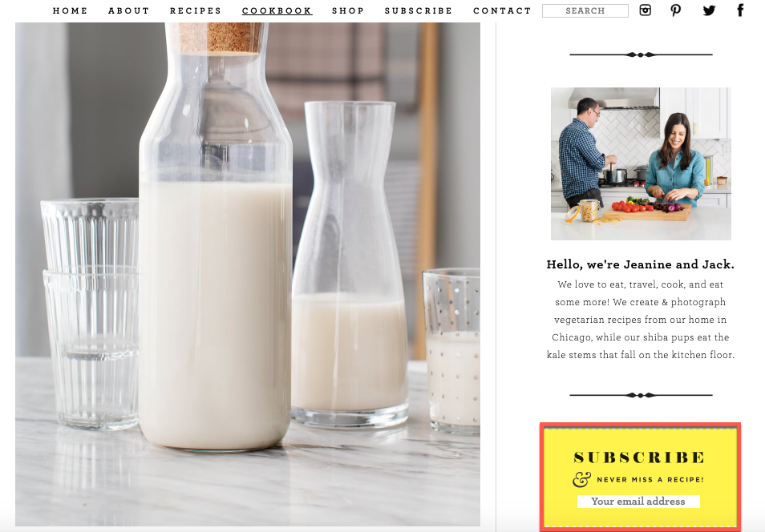The width and height of the screenshot is (765, 532).
Task: Navigate to the SHOP page
Action: (348, 10)
